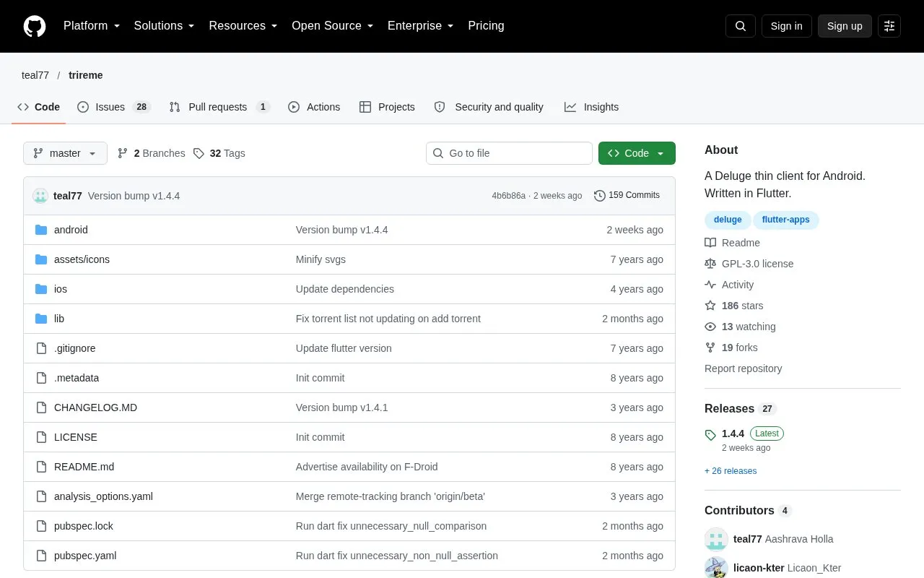Click the assets/icons folder icon
Image resolution: width=924 pixels, height=578 pixels.
[x=41, y=259]
